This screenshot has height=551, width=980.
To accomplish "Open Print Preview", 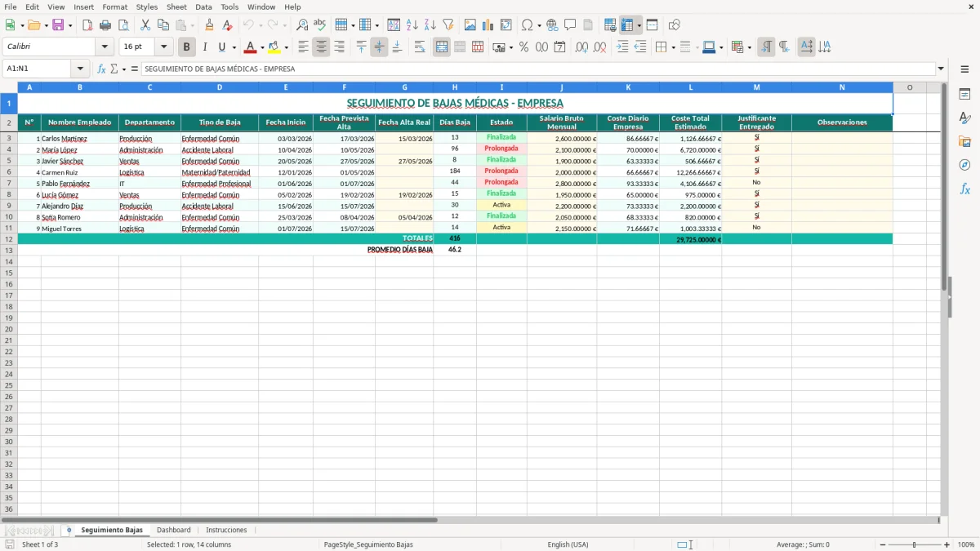I will (x=123, y=25).
